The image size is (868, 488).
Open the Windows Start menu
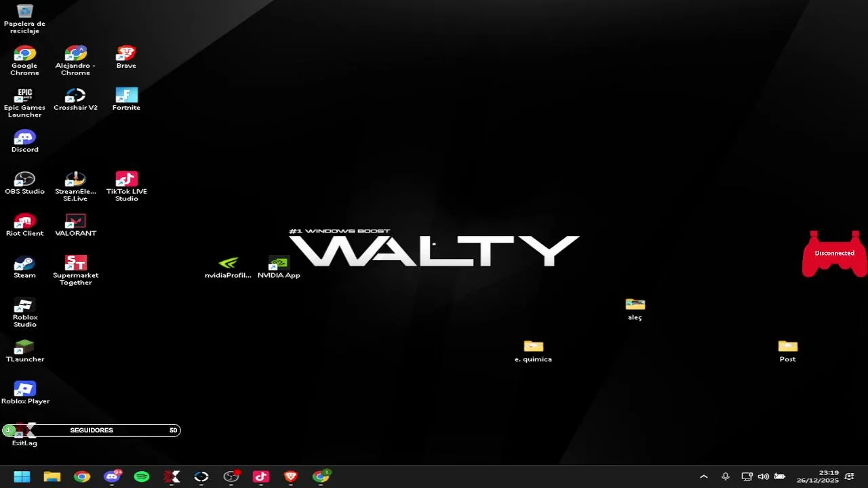(22, 476)
